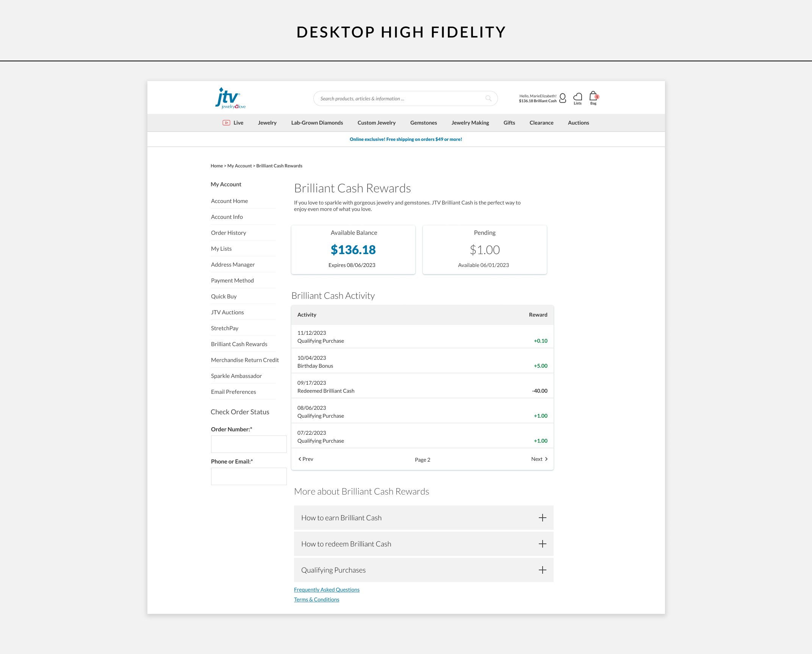Click the Activity column header
Screen dimensions: 812x654
307,315
